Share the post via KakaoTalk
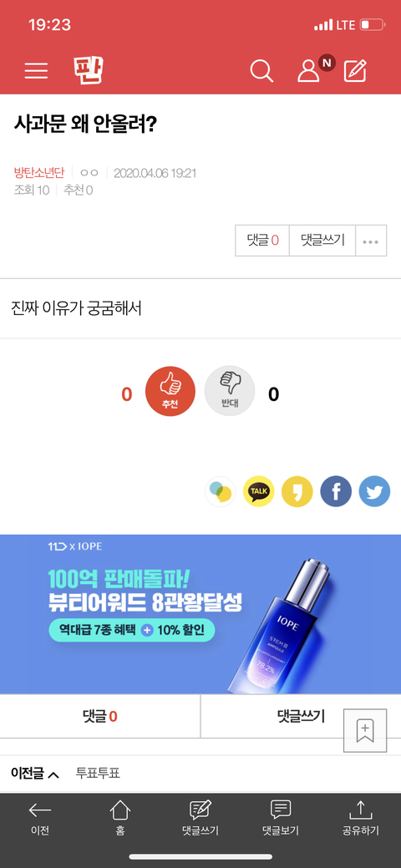This screenshot has width=401, height=868. coord(259,491)
